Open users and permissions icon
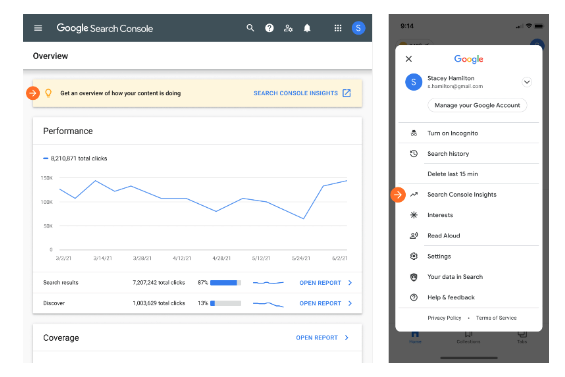Image resolution: width=565 pixels, height=377 pixels. [288, 28]
